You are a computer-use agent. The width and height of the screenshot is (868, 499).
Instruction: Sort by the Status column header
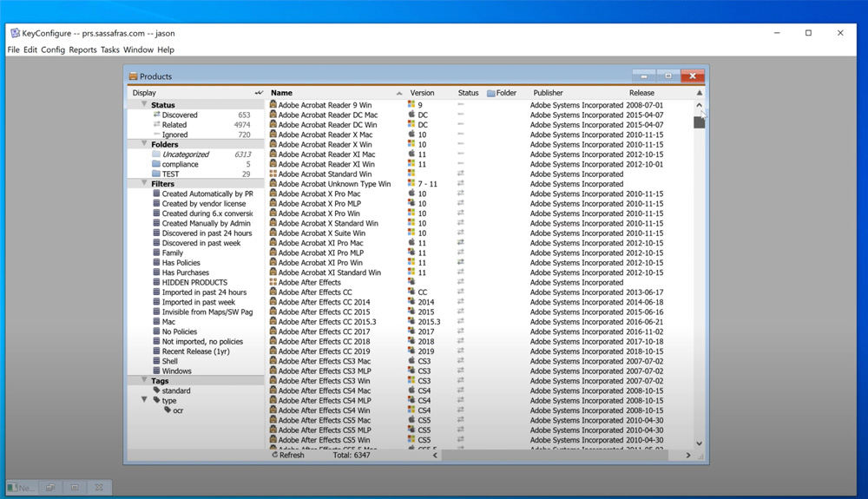click(x=468, y=93)
